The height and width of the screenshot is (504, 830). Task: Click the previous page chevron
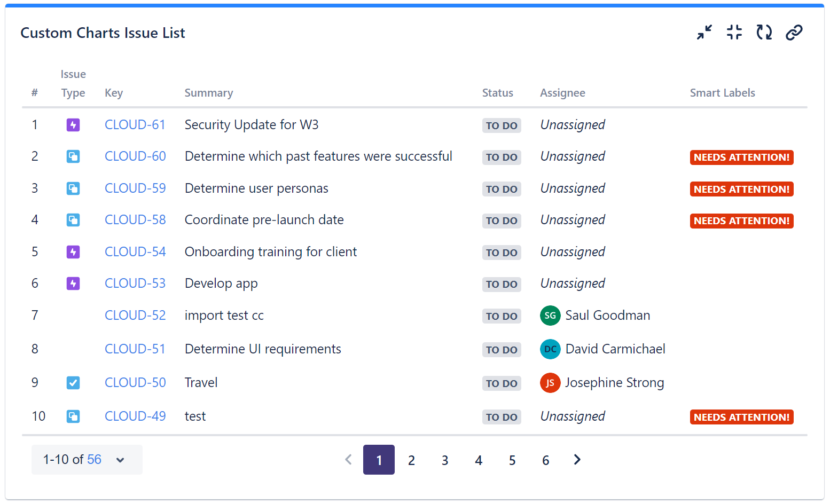click(x=348, y=460)
